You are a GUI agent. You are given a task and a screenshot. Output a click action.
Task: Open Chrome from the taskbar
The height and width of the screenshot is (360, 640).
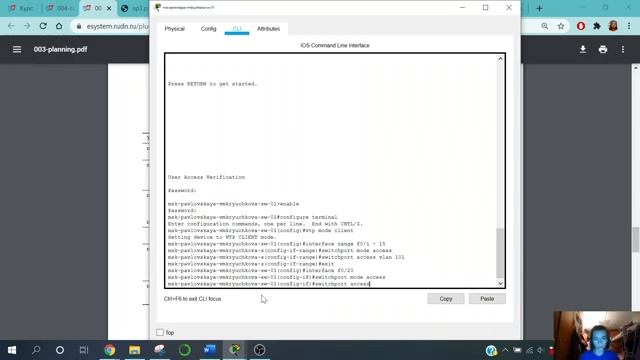(x=109, y=350)
